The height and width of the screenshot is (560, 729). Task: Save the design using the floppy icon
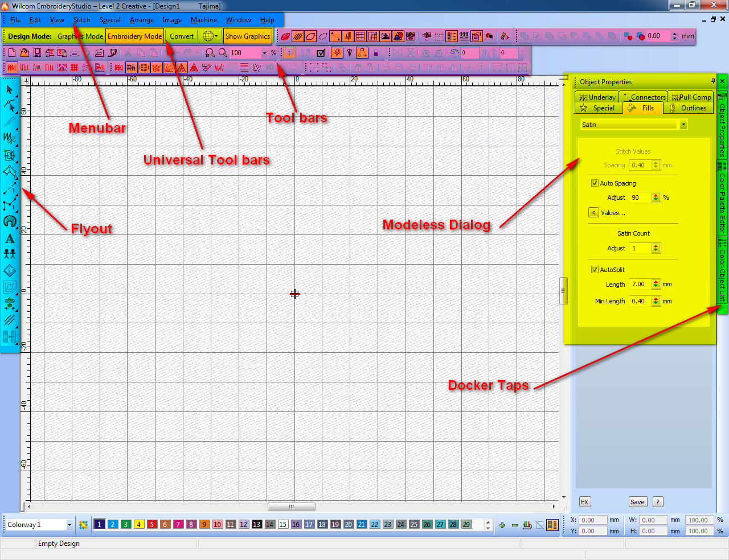[x=37, y=53]
